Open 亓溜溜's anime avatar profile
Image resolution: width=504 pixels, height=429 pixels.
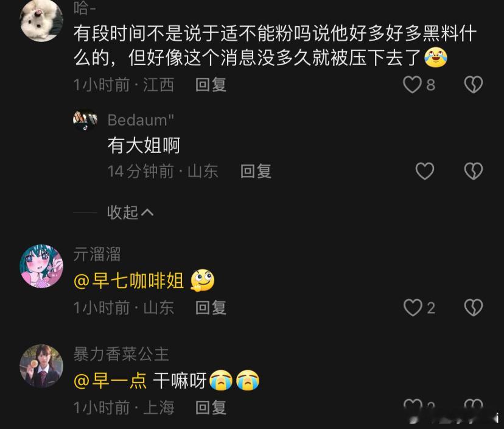coord(41,266)
